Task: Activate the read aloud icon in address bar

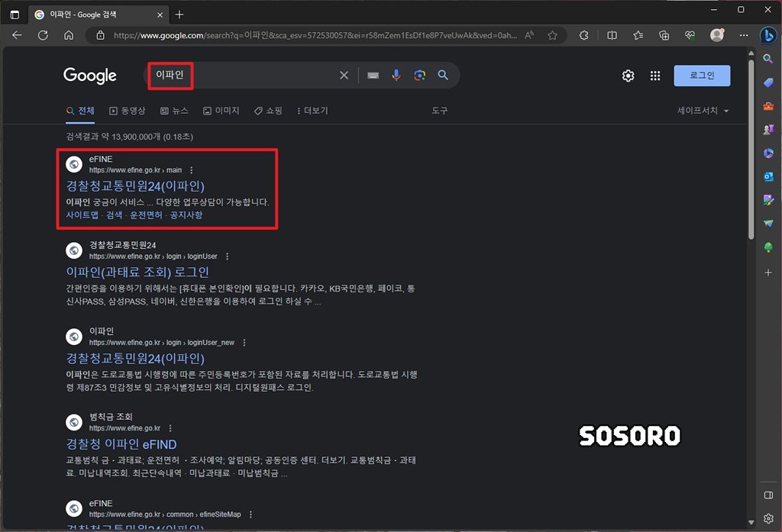Action: (530, 35)
